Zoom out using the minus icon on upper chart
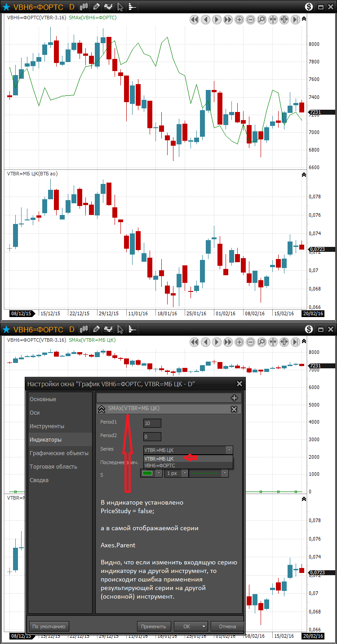The image size is (337, 644). 250,19
